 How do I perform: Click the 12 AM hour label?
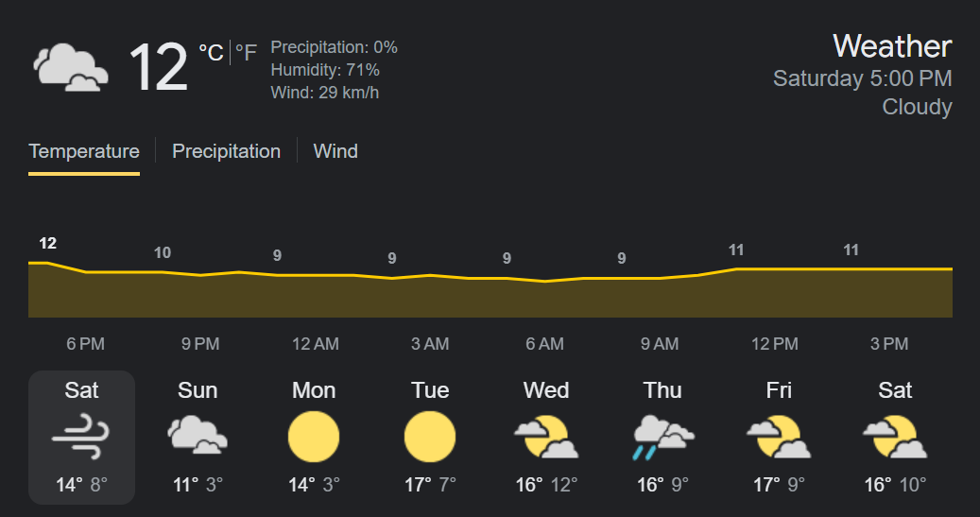315,344
